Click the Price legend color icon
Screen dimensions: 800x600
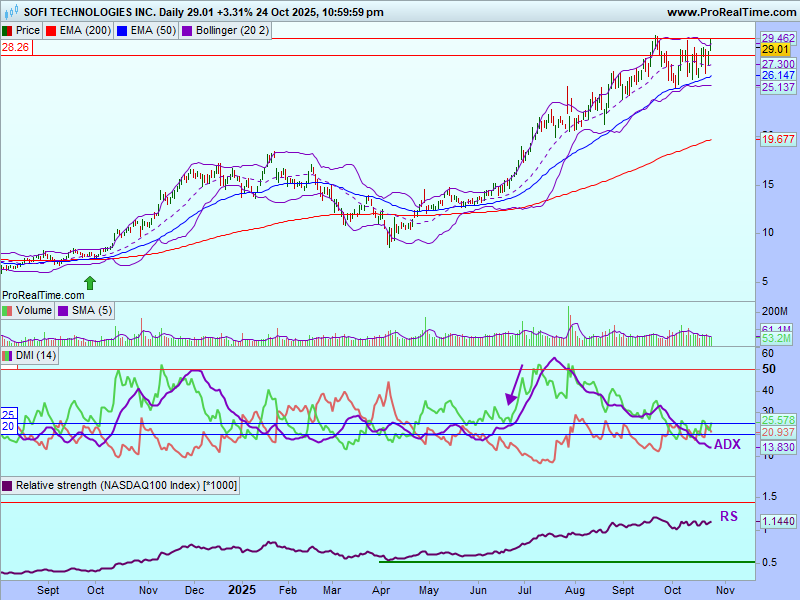tap(8, 30)
